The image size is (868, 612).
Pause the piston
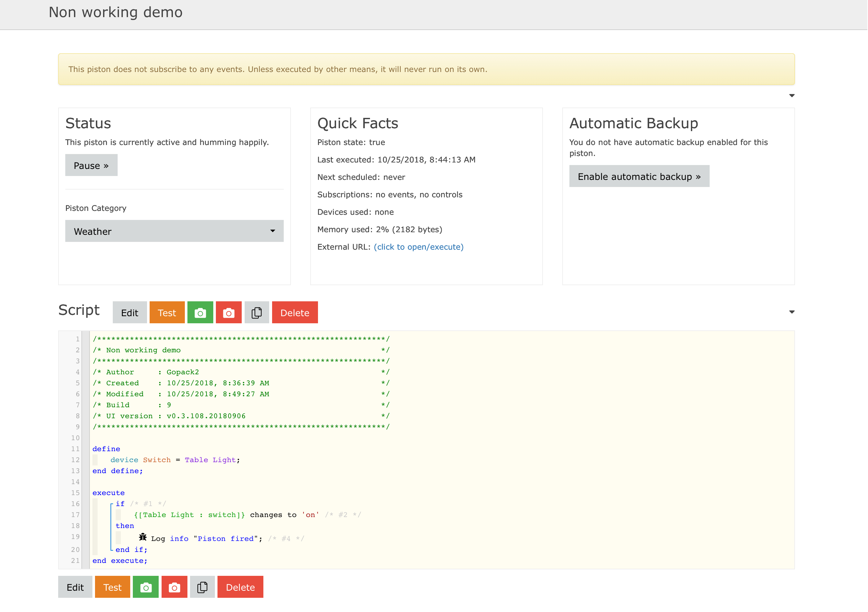click(91, 165)
